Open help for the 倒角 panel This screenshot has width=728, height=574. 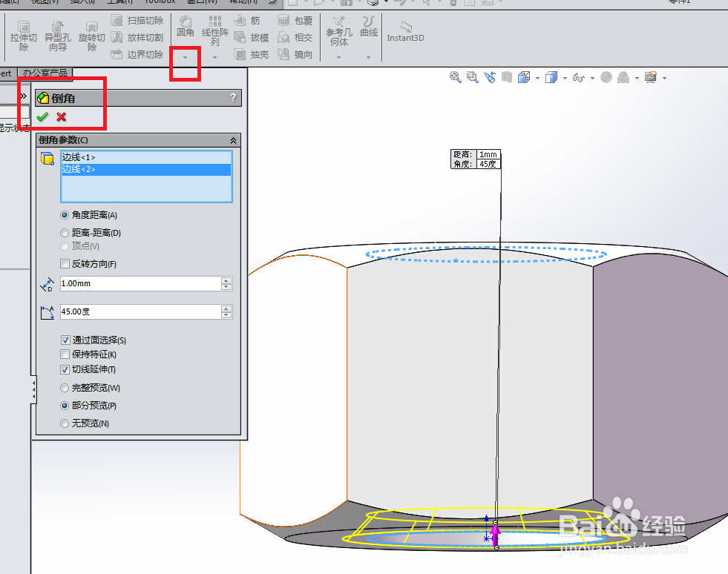coord(233,98)
